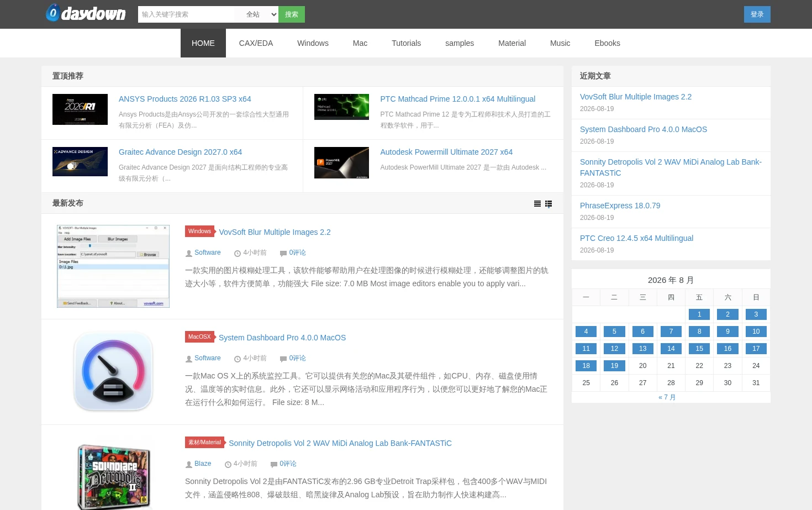Open the Ebooks menu item
812x510 pixels.
coord(608,43)
